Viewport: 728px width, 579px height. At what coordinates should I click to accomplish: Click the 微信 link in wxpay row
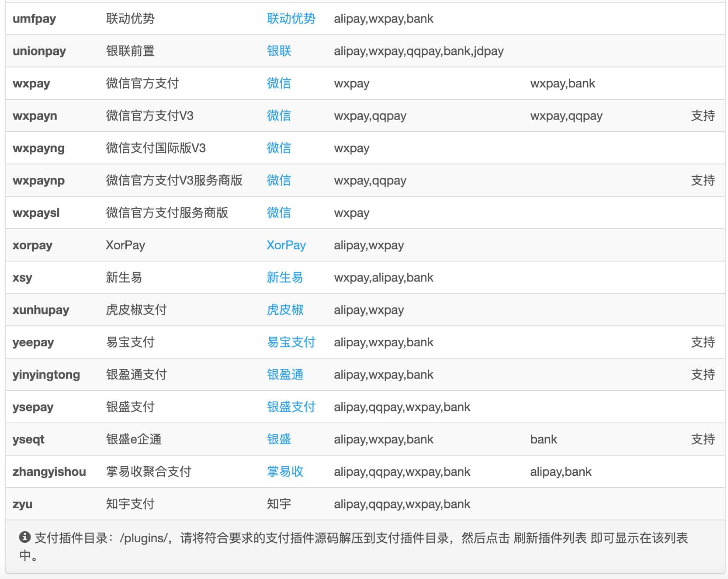(x=279, y=83)
